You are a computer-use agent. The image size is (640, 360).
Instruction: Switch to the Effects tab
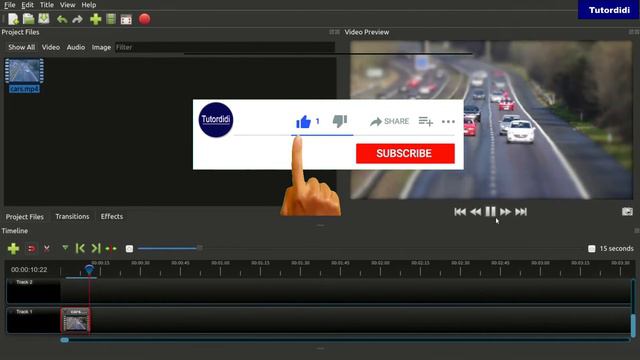112,216
